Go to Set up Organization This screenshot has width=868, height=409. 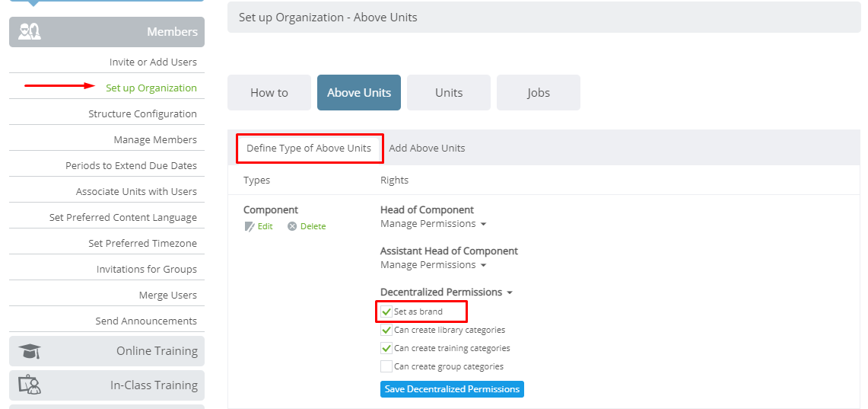151,88
